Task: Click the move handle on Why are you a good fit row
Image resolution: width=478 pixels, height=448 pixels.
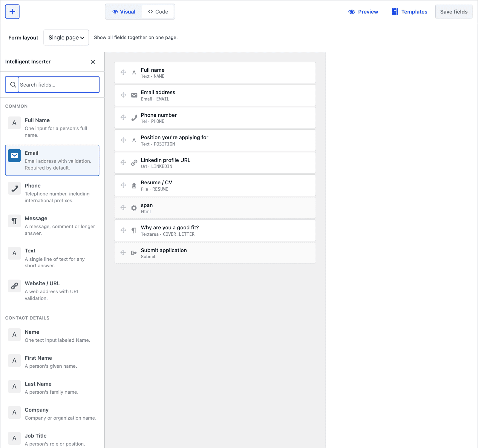Action: (x=123, y=230)
